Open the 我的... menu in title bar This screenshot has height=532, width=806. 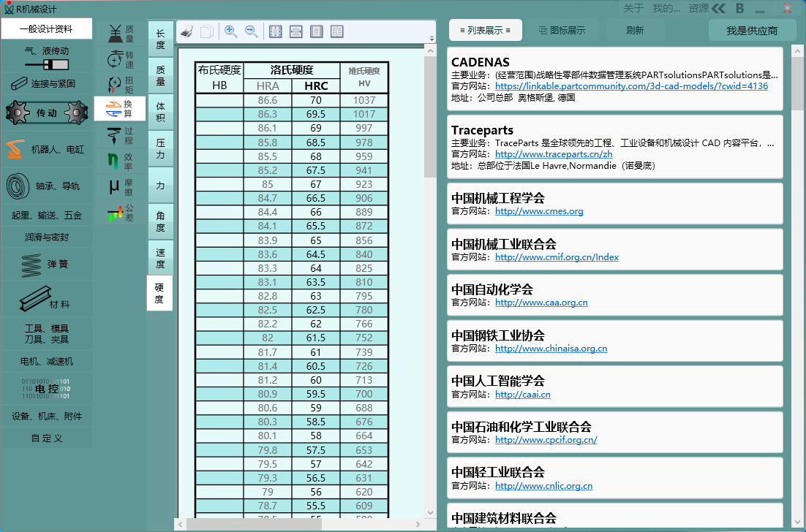click(x=666, y=8)
